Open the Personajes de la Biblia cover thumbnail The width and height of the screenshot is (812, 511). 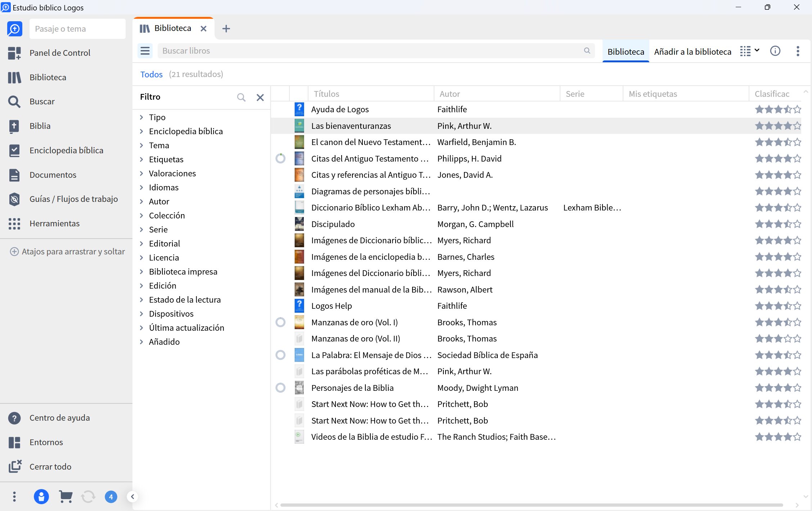tap(299, 388)
